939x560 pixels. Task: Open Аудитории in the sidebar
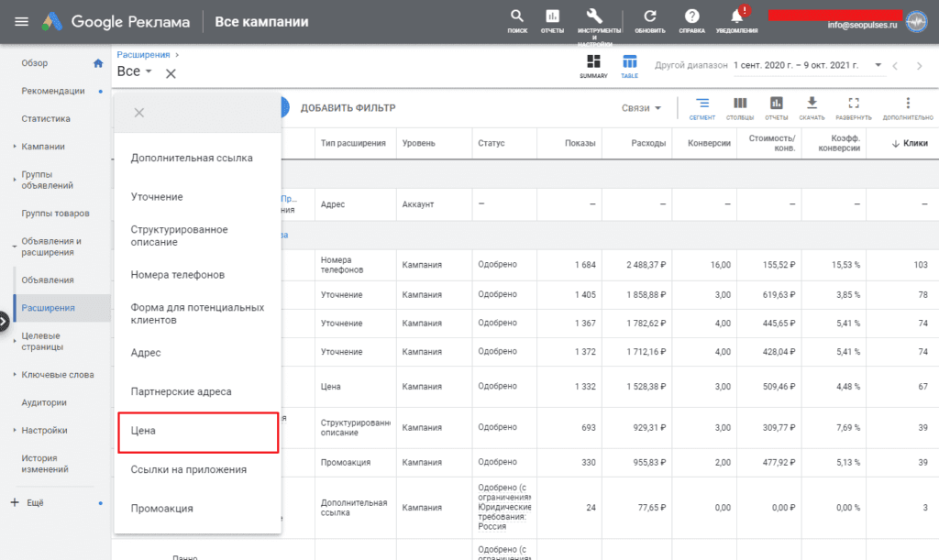pos(44,402)
